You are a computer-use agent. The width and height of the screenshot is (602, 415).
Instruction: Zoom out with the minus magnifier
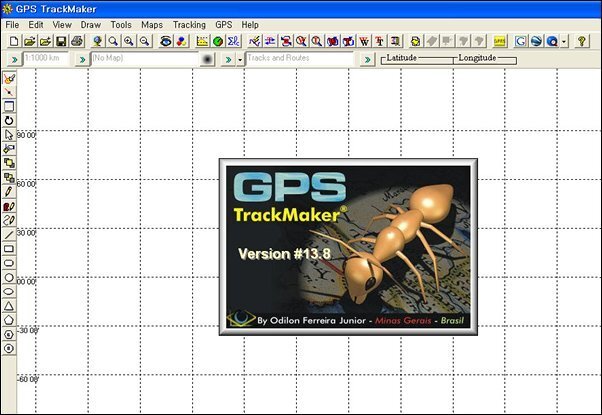(144, 41)
